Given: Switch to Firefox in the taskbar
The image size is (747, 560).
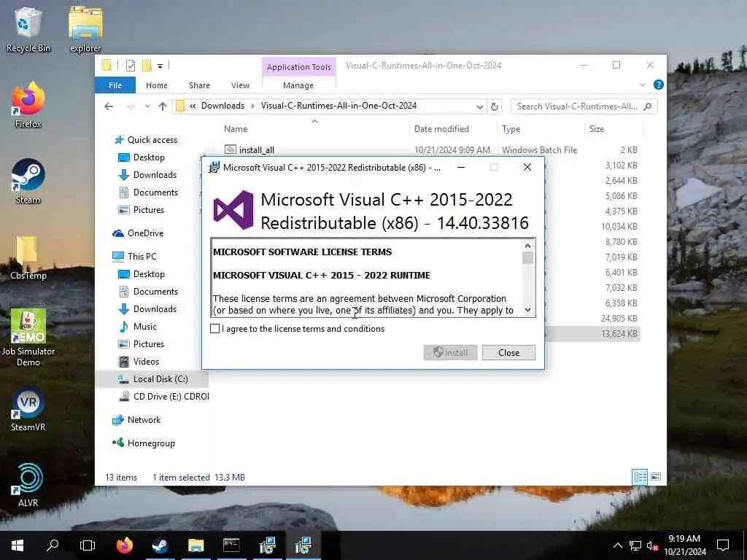Looking at the screenshot, I should click(124, 545).
